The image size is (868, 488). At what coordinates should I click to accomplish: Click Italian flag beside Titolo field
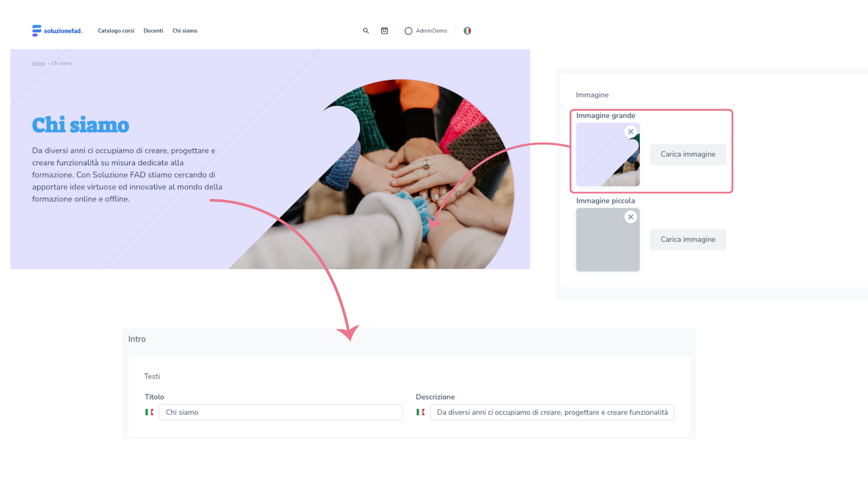pos(149,412)
